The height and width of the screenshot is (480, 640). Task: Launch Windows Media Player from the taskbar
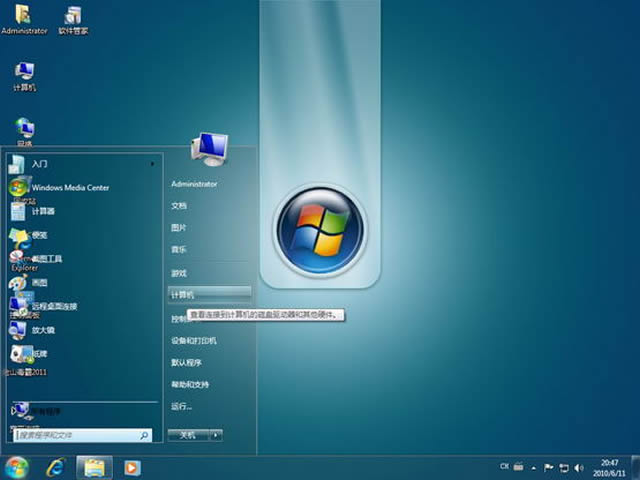pos(132,468)
